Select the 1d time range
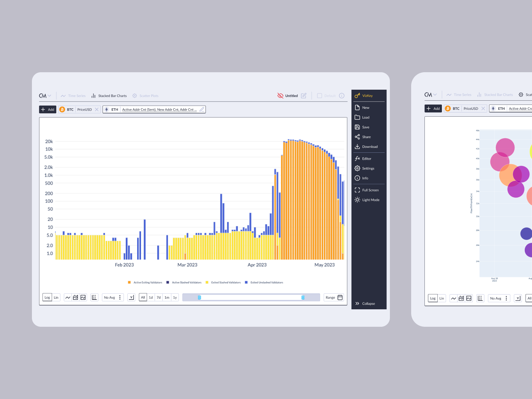This screenshot has width=532, height=399. click(151, 298)
